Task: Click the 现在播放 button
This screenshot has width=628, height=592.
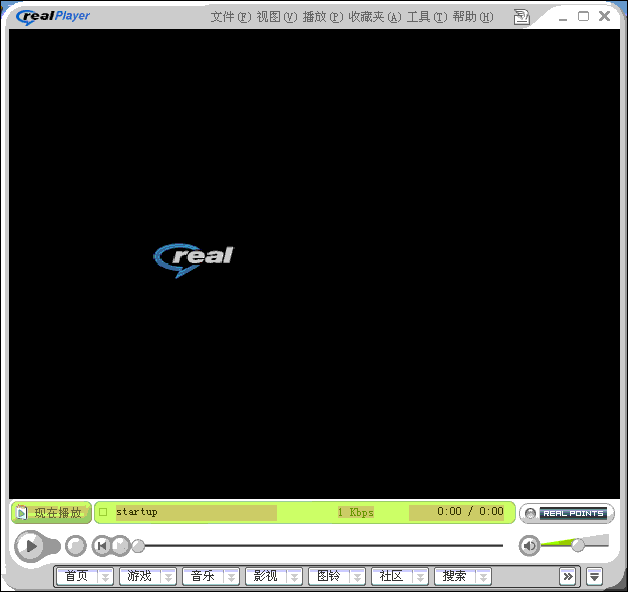Action: click(51, 512)
